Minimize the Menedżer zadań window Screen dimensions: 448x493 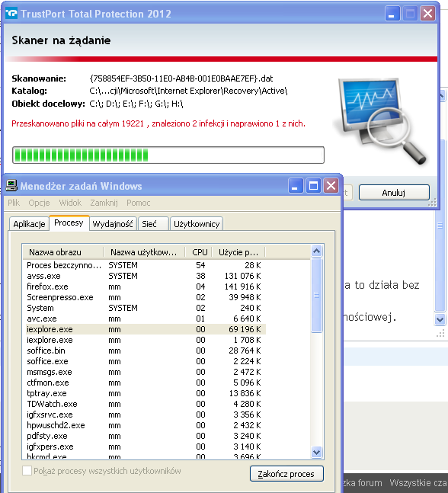[295, 186]
